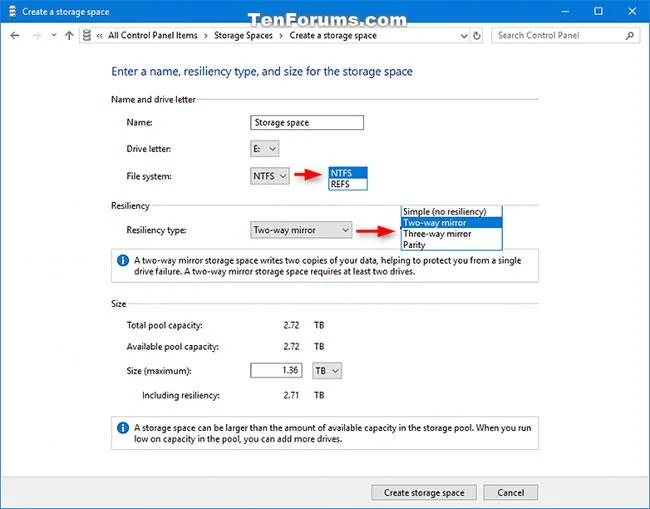Edit the Size (maximum) value field
The height and width of the screenshot is (509, 650).
click(276, 371)
